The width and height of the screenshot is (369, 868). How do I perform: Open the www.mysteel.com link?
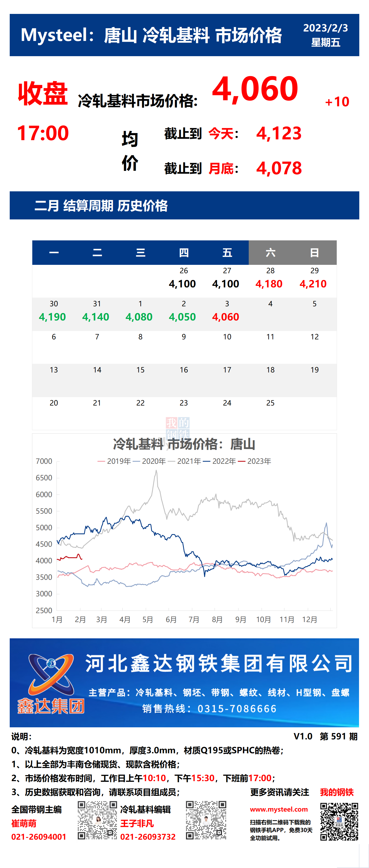[279, 809]
